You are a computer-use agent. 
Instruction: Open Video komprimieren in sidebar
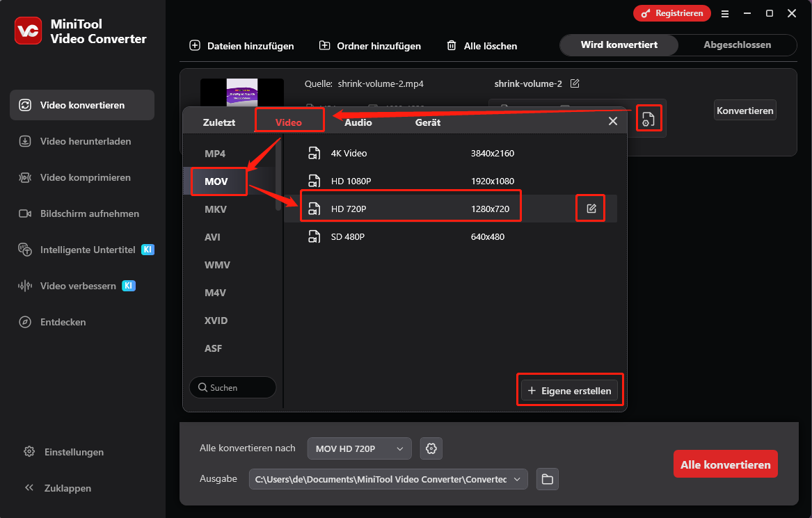[82, 177]
